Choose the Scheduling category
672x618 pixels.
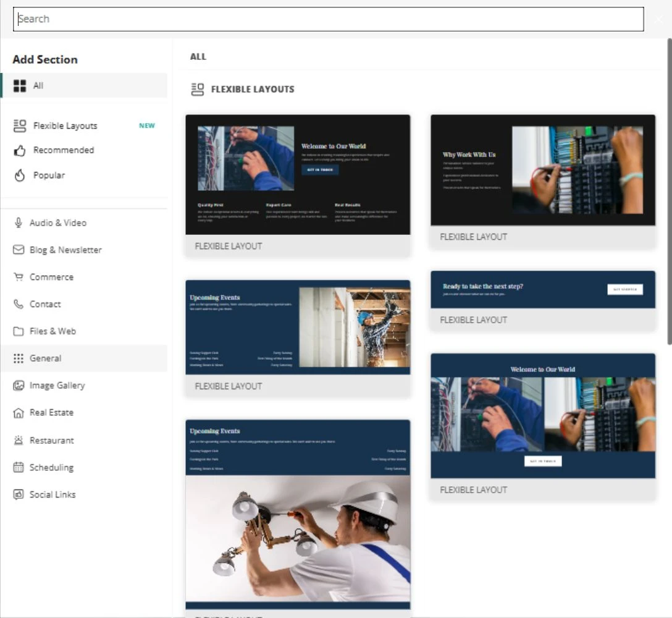(x=85, y=467)
